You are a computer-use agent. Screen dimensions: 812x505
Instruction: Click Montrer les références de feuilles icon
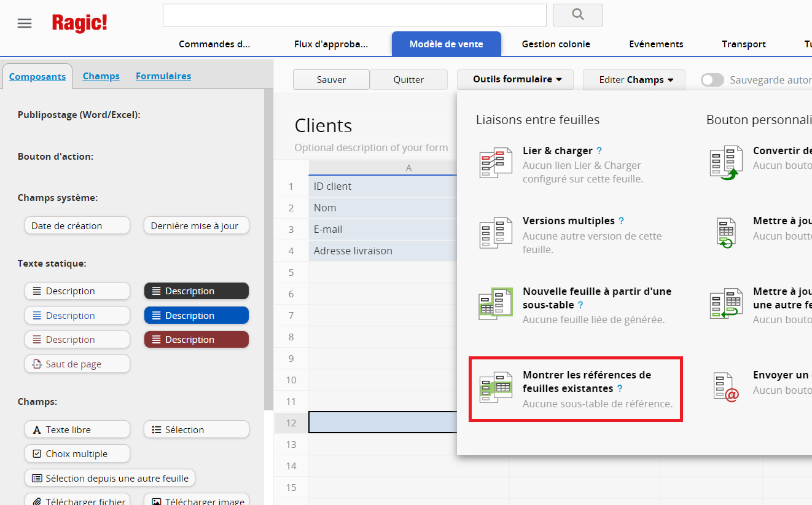pos(495,388)
